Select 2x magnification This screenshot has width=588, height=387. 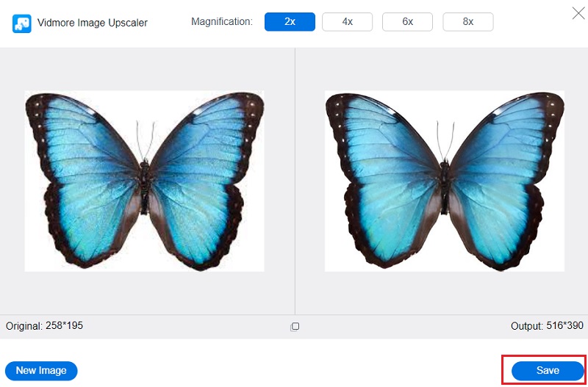[290, 22]
